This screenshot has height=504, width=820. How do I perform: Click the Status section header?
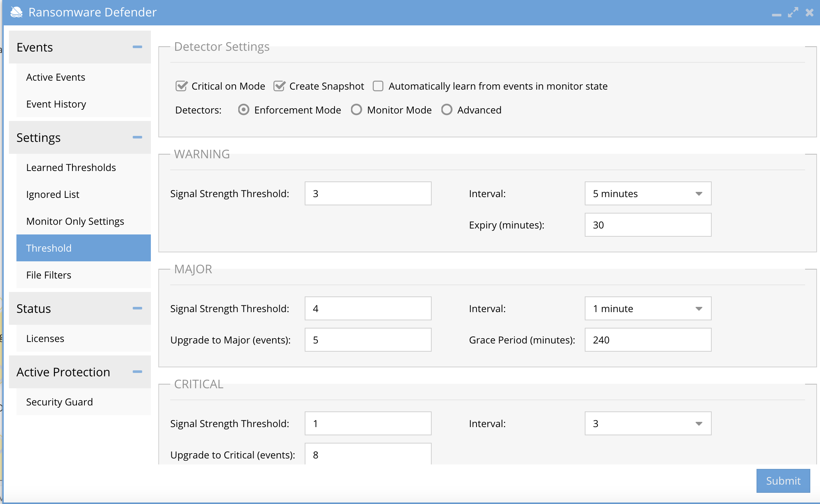pos(80,308)
